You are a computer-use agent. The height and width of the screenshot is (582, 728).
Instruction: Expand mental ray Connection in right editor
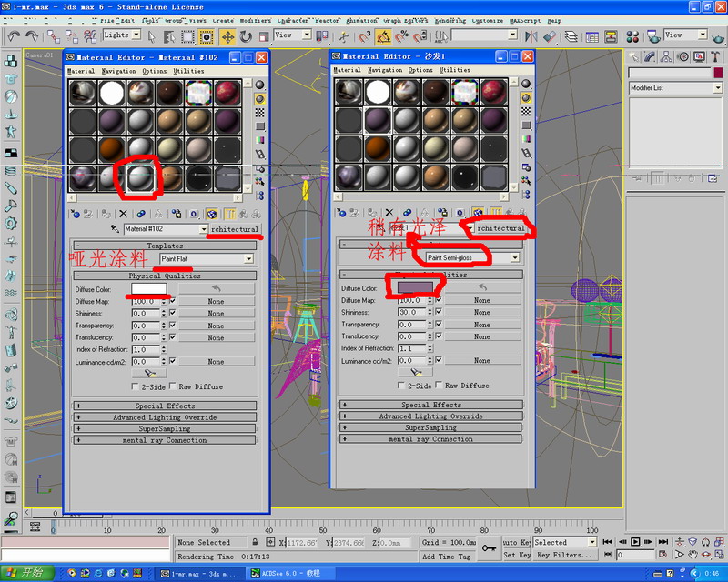(x=430, y=439)
